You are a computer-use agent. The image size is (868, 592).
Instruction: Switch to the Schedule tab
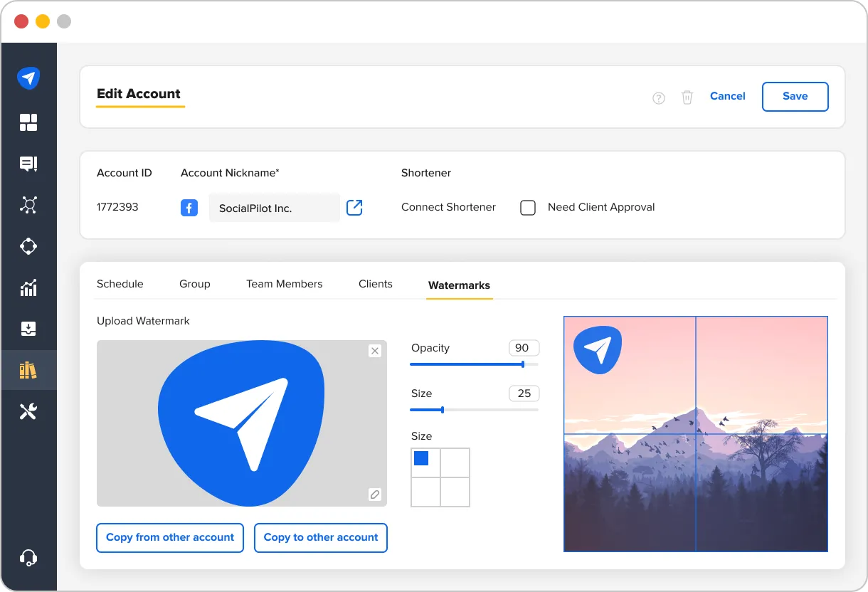click(120, 284)
